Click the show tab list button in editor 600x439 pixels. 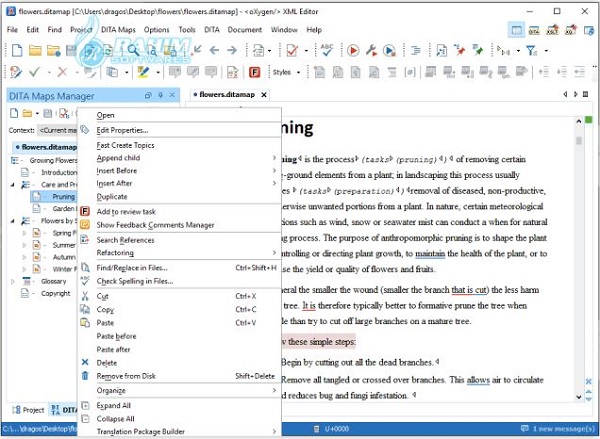pos(585,94)
